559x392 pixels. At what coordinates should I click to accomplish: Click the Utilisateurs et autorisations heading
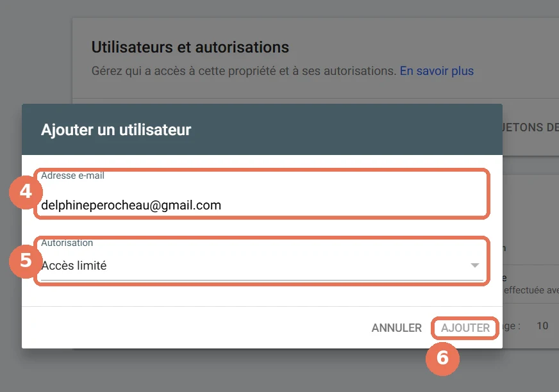(190, 47)
